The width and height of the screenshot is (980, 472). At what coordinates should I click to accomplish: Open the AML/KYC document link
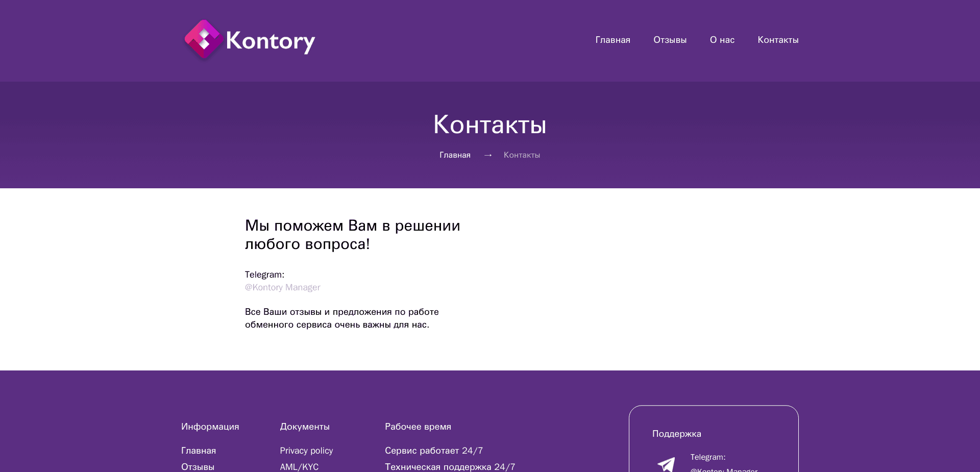pos(299,466)
